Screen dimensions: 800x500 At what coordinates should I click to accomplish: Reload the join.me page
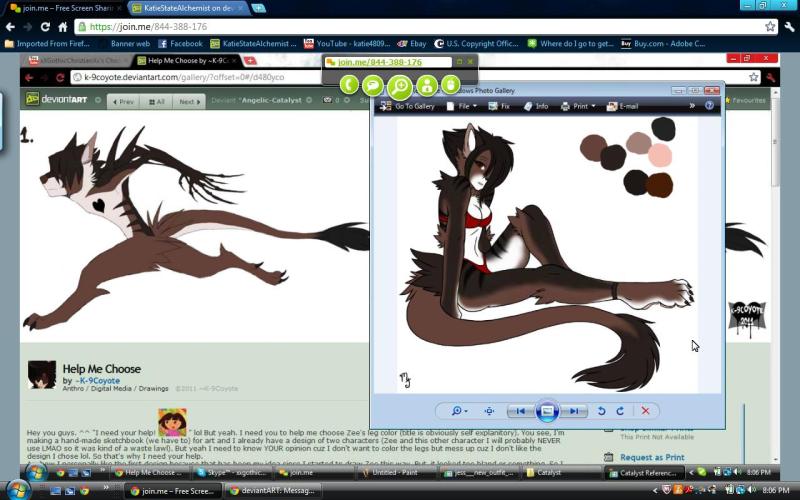tap(45, 27)
